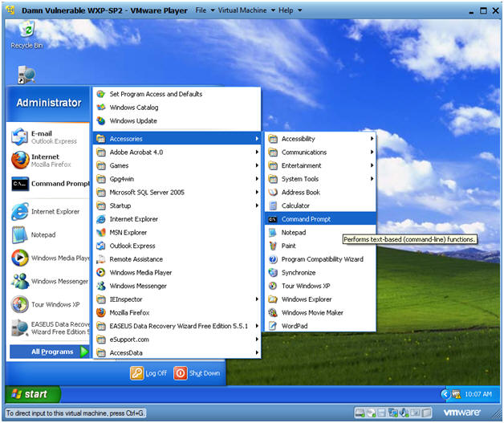Open Outlook Express E-mail in Start menu
Screen dimensions: 504x423
48,137
